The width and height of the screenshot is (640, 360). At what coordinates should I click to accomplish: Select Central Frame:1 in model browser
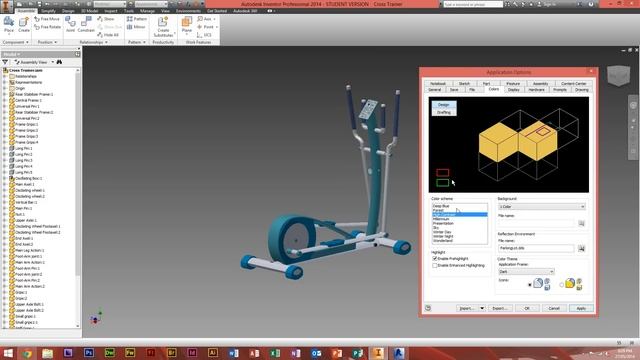pyautogui.click(x=28, y=100)
